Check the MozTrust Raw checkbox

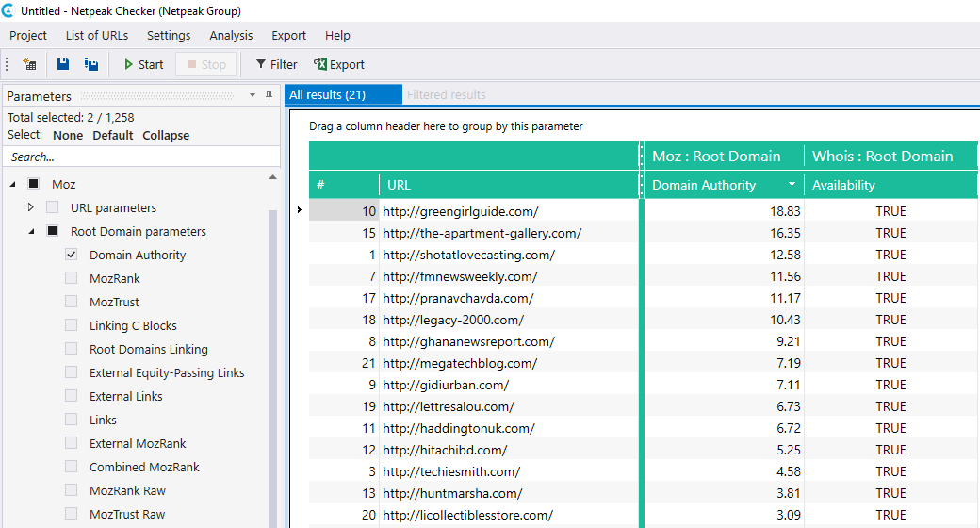pos(72,514)
